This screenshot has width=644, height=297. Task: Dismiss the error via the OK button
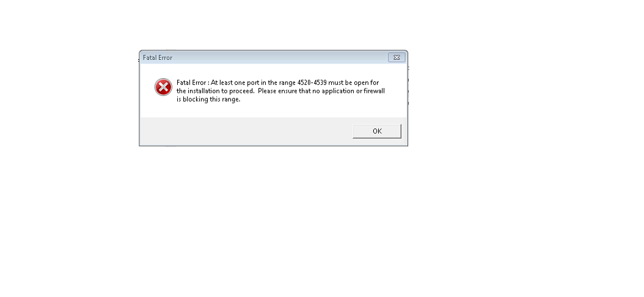376,131
